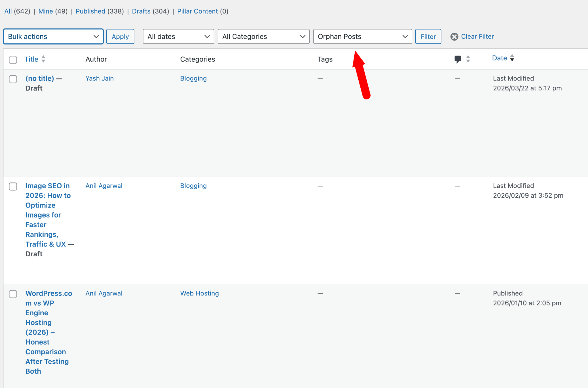Toggle the select-all posts checkbox
The image size is (588, 388).
(x=13, y=60)
